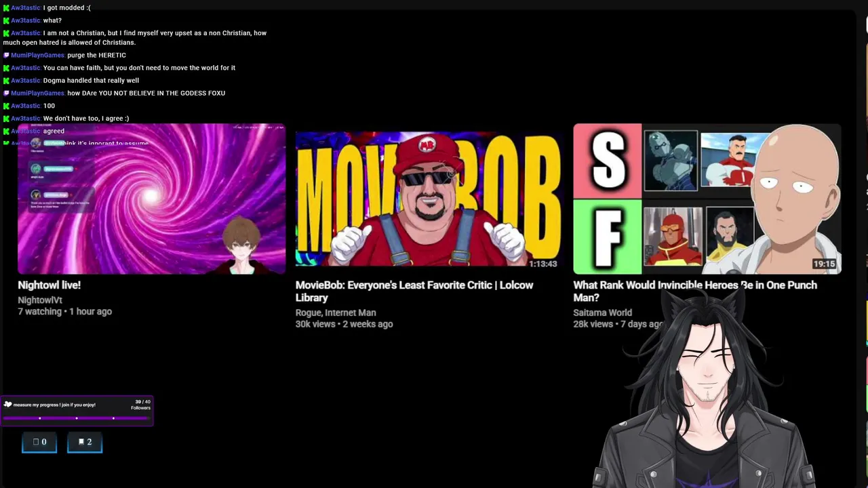This screenshot has width=868, height=488.
Task: Click the "agreed" chat message text
Action: 54,131
